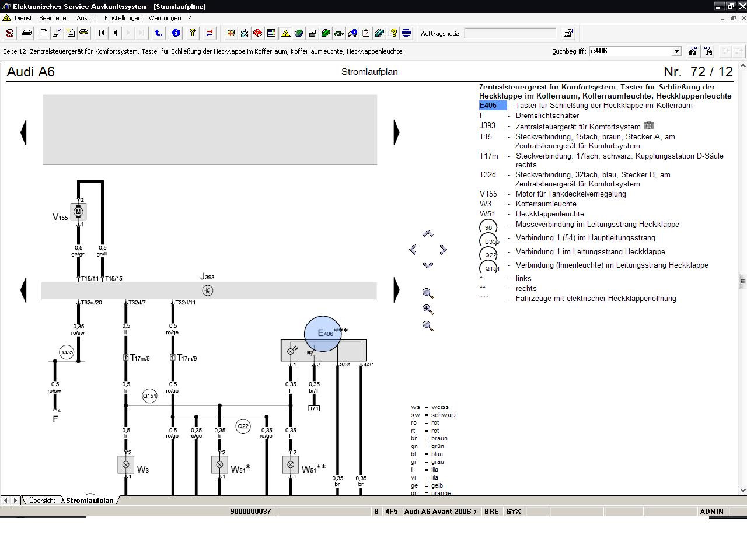
Task: Click the second binoculars search icon
Action: [708, 51]
